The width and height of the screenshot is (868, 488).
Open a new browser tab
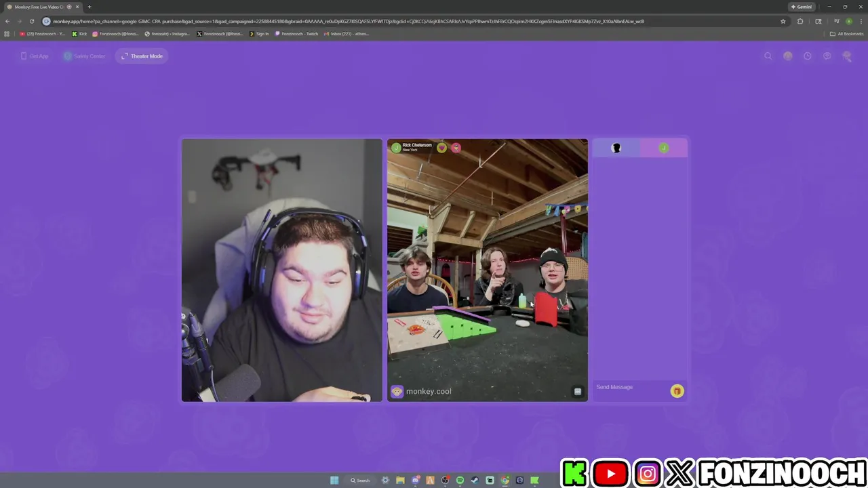(89, 7)
